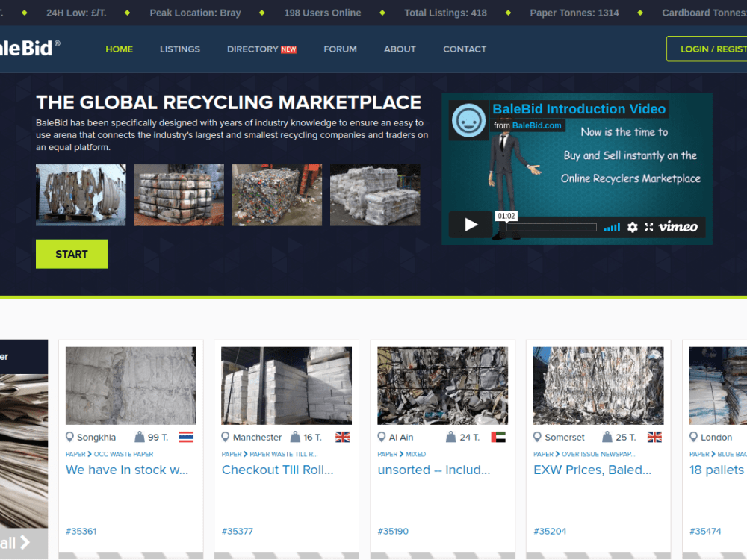Select the OVER ISSUE NEWSPAP... category link

coord(598,454)
